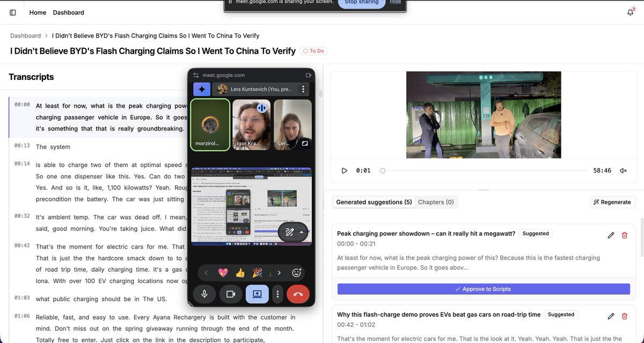Show previous reactions with the left chevron
Viewport: 644px width, 343px height.
[x=206, y=273]
